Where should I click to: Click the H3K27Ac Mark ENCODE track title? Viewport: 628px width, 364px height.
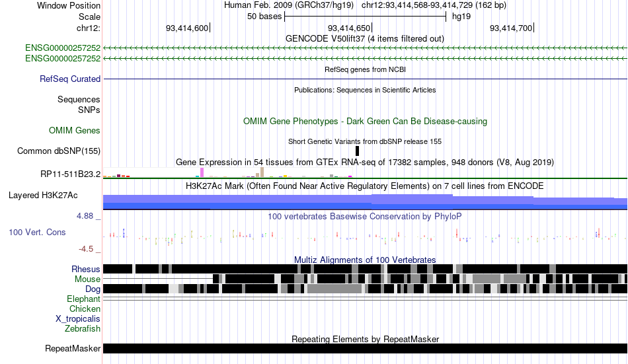(x=365, y=186)
